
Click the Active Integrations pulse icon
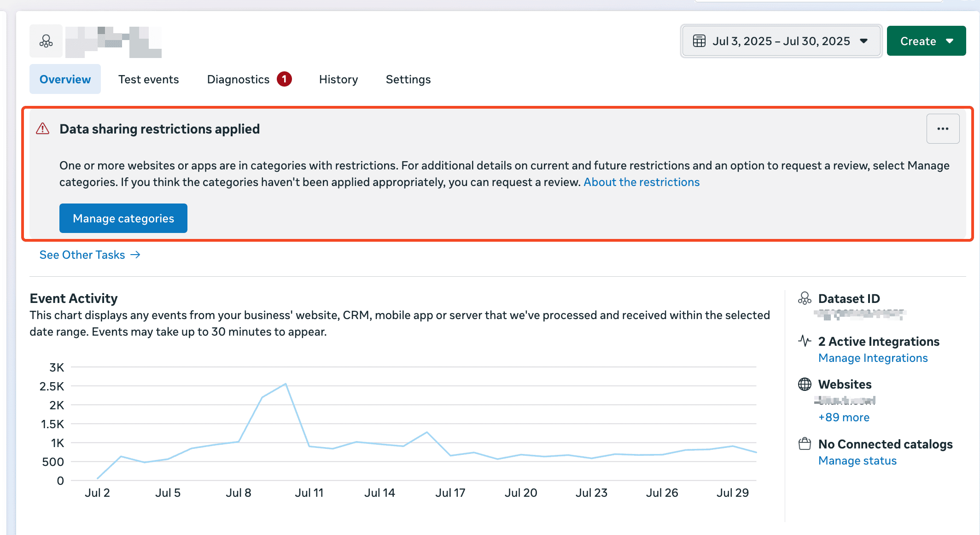pyautogui.click(x=805, y=341)
